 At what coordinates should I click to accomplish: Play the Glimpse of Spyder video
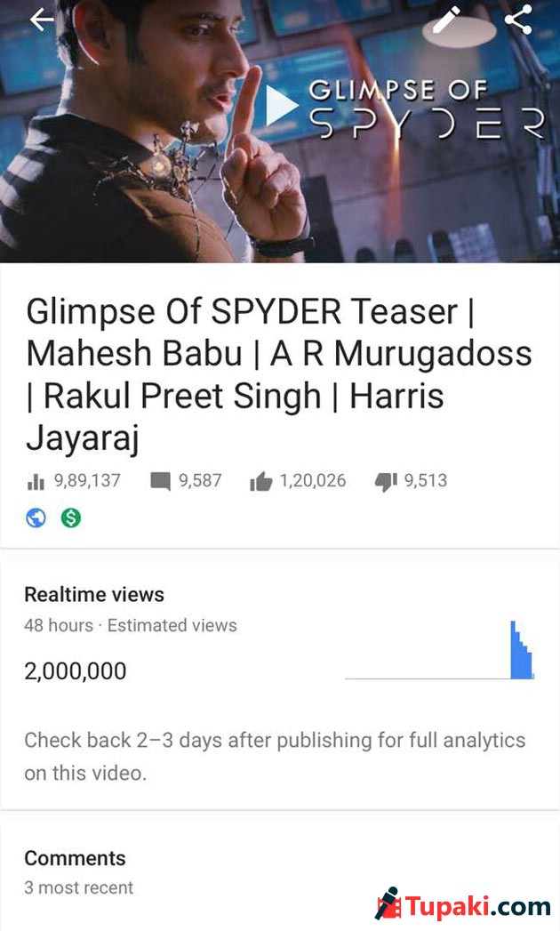click(x=281, y=106)
